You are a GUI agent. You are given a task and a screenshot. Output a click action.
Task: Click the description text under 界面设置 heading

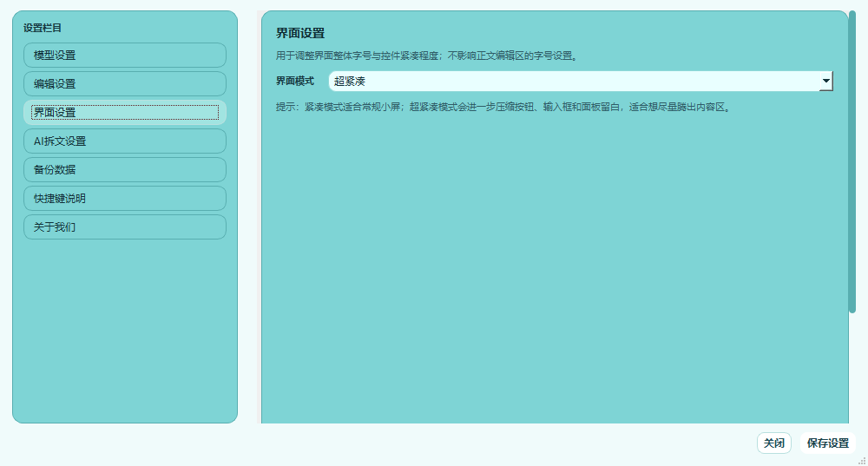coord(427,56)
